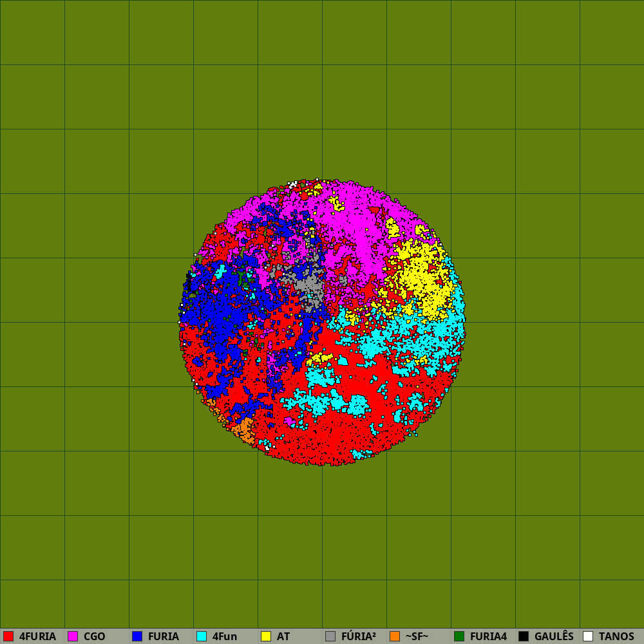
Task: Select the GAULÊS legend label text
Action: click(x=554, y=636)
